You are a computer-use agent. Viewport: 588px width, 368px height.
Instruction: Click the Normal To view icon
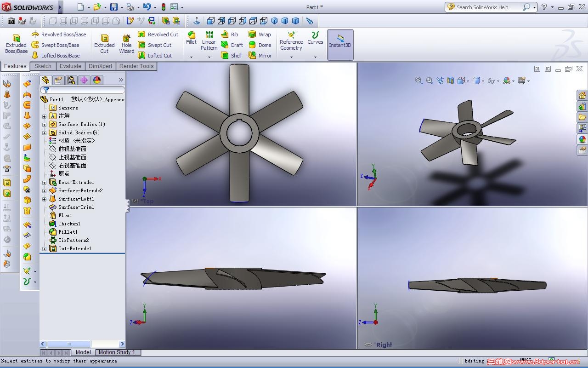(x=197, y=21)
